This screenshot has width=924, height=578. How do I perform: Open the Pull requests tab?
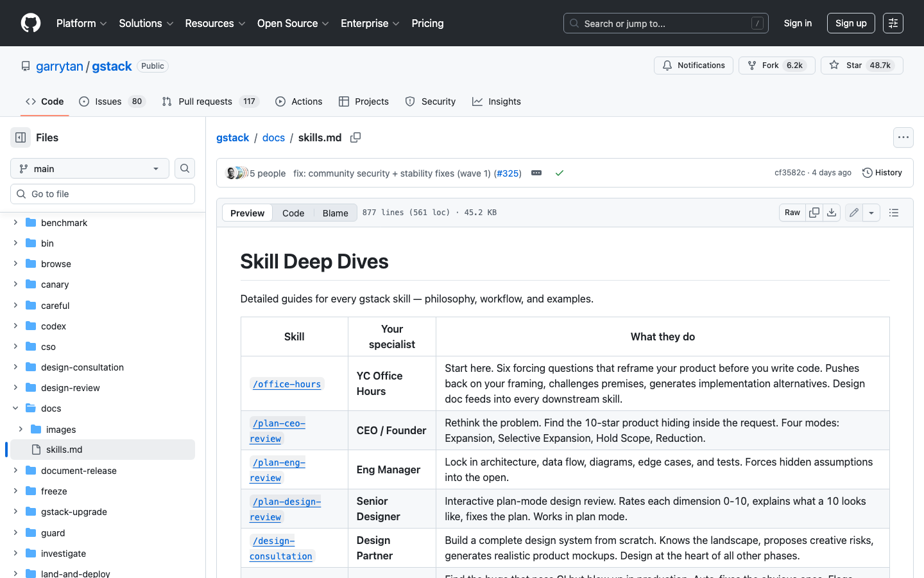[210, 101]
